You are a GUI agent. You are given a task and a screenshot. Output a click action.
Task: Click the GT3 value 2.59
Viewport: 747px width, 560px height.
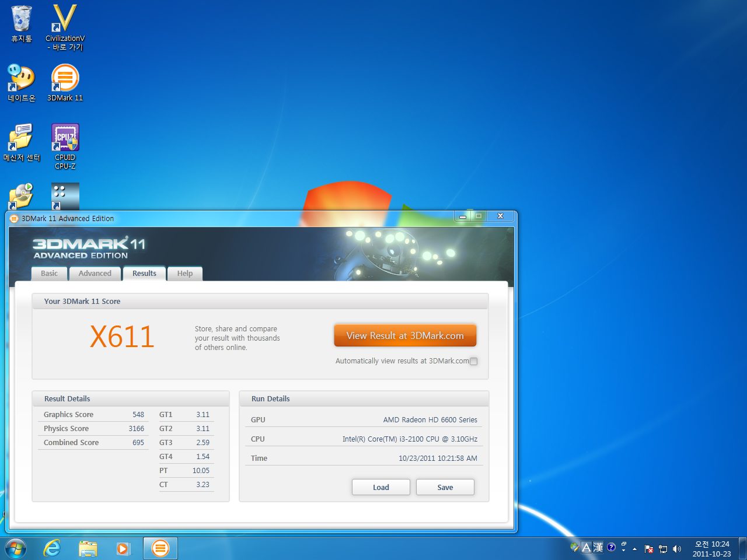tap(203, 443)
